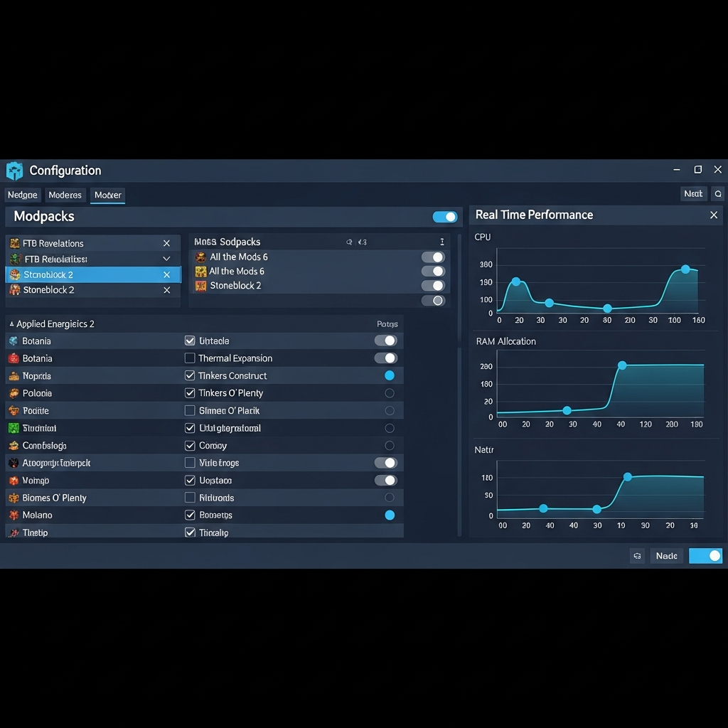Toggle the Uopstaon row switch

386,480
